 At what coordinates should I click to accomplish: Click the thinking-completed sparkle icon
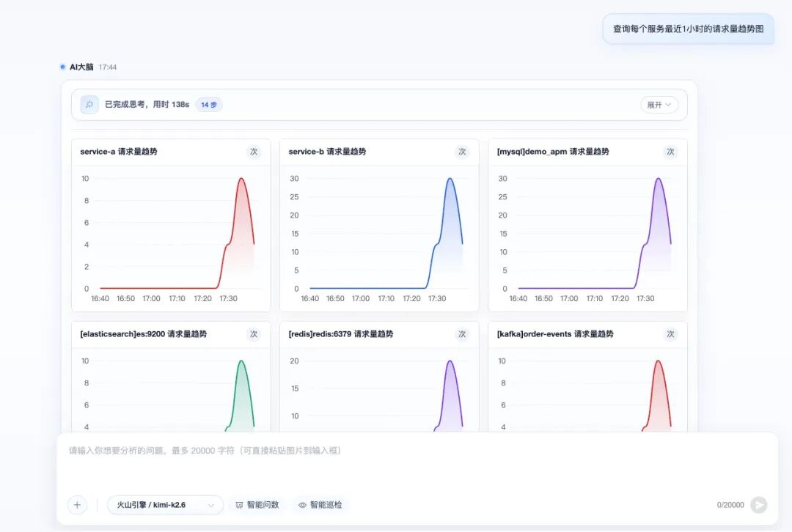[x=89, y=105]
